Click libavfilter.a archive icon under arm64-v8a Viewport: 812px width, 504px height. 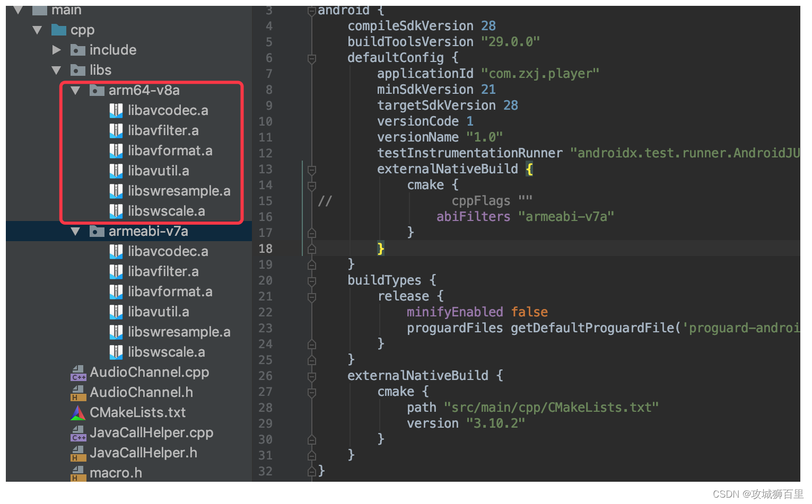[x=116, y=130]
